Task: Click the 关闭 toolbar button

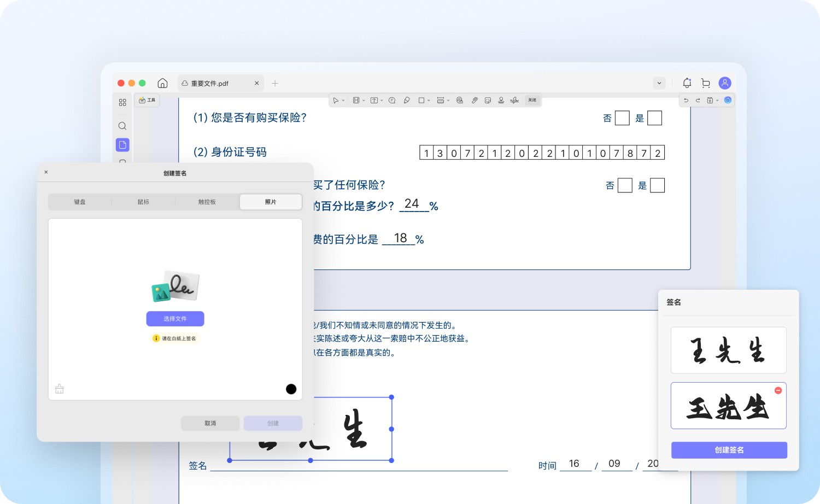Action: click(x=532, y=100)
